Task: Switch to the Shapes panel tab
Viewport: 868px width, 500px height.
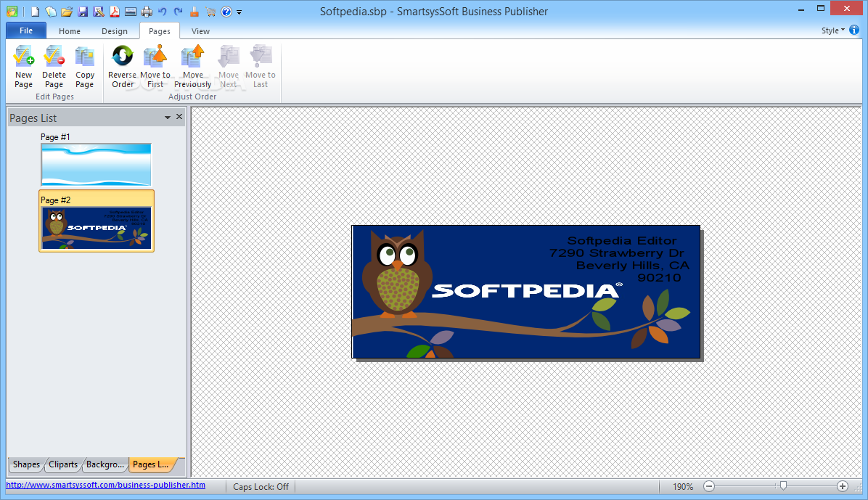Action: [26, 464]
